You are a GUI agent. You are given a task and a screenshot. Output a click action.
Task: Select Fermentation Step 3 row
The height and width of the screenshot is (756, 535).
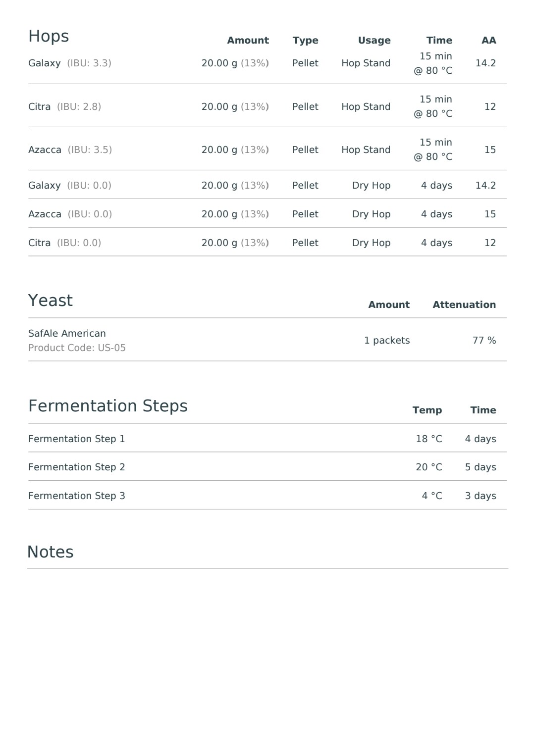[x=267, y=496]
